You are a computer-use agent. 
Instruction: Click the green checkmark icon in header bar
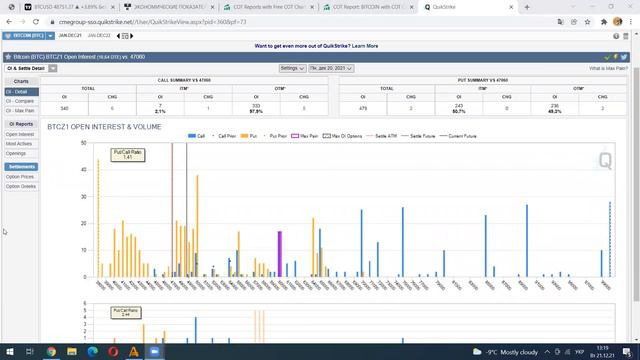pos(607,57)
